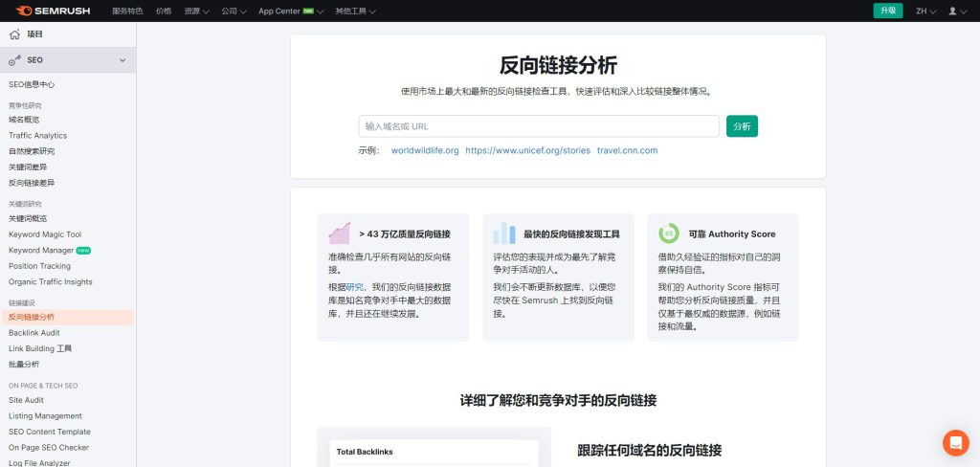Screen dimensions: 980x467
Task: Open the 公司 dropdown menu
Action: [234, 11]
